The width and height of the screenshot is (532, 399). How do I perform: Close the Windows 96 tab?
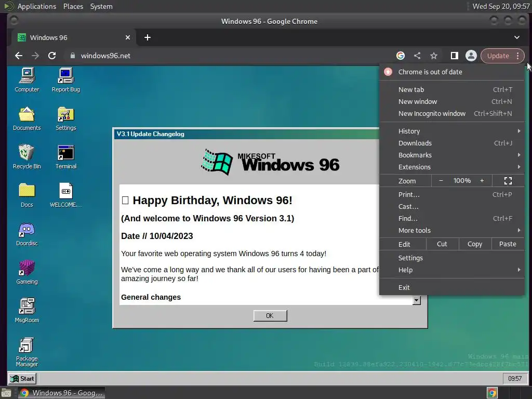(x=128, y=37)
